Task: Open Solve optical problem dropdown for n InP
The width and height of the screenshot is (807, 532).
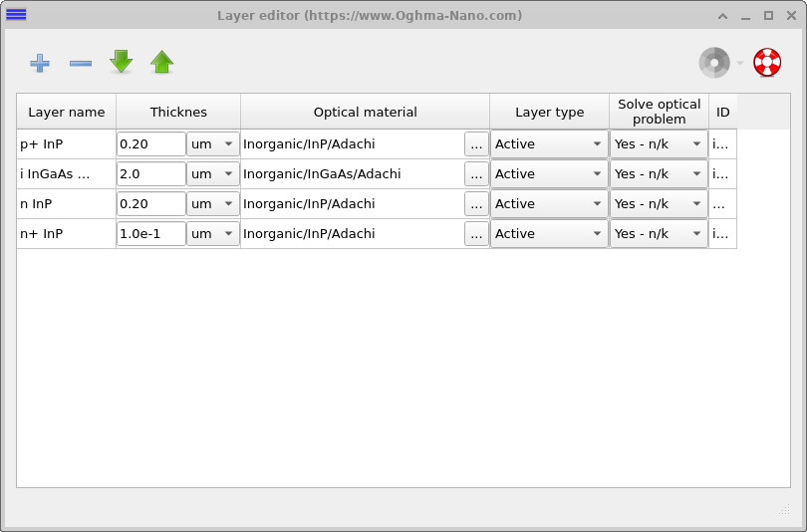Action: tap(659, 204)
